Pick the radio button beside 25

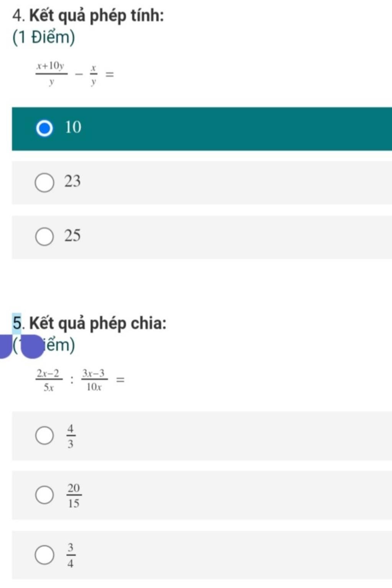44,237
